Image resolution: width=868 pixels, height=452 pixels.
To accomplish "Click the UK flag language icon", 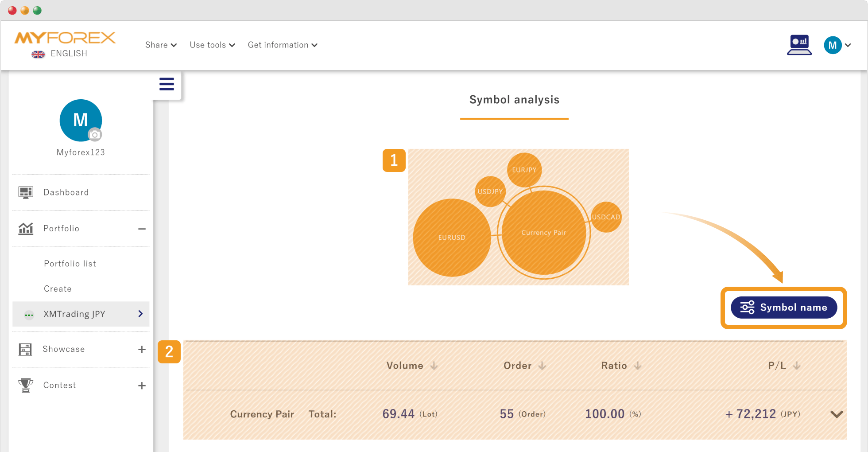I will click(38, 54).
